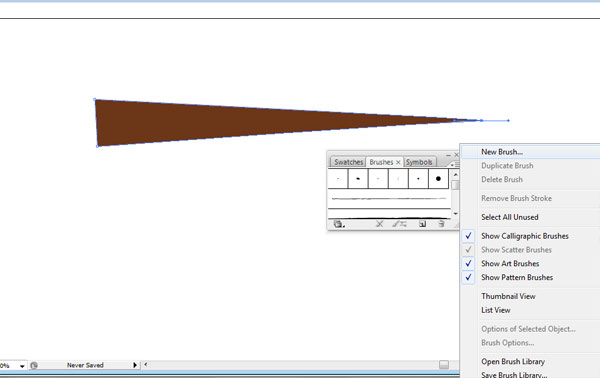Open status bar flyout arrow beside Never Saved
The height and width of the screenshot is (378, 600).
pos(135,365)
